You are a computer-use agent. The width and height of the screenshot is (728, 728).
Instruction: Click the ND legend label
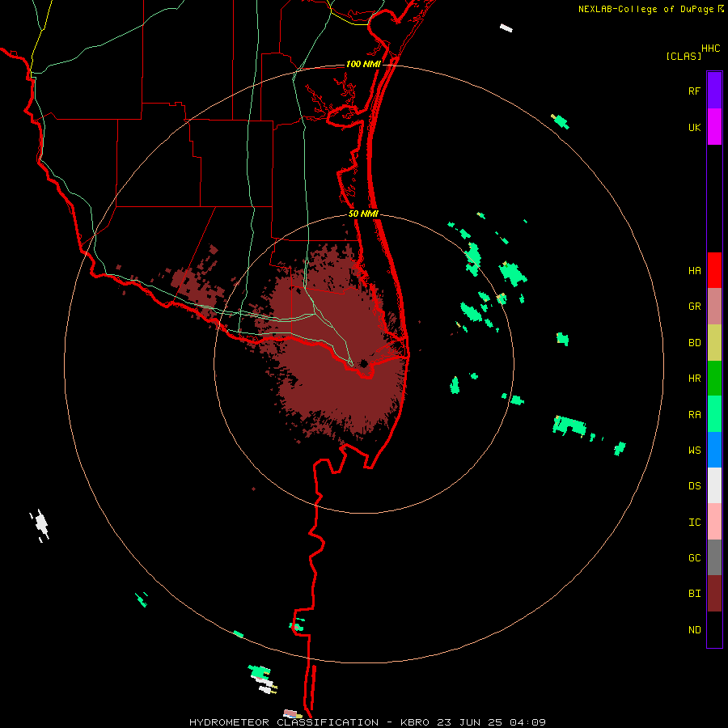coord(694,630)
